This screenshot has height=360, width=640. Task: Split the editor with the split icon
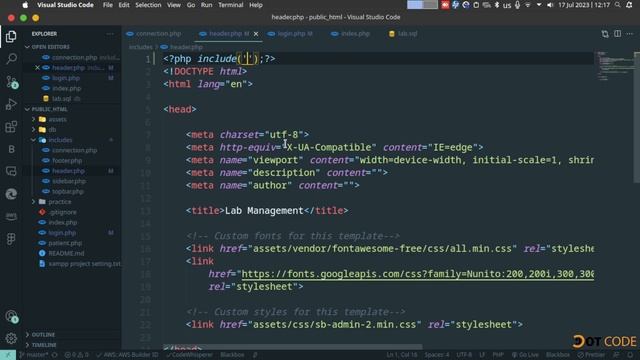[x=618, y=34]
